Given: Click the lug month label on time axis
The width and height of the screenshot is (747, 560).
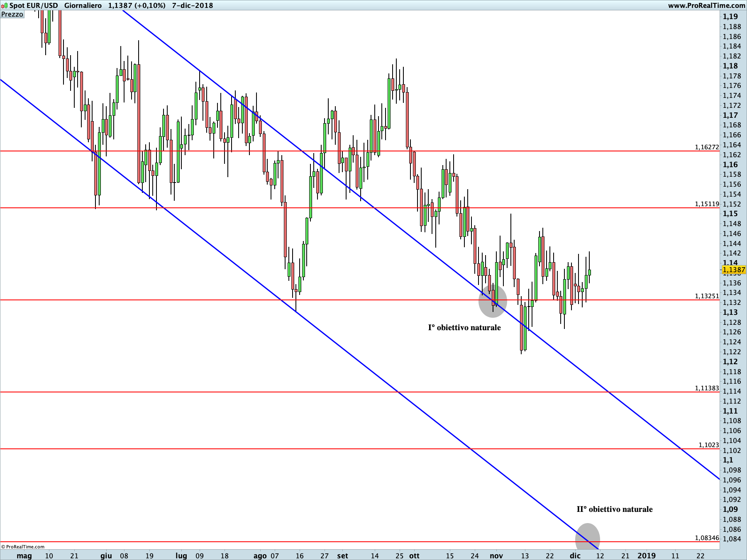Looking at the screenshot, I should (181, 555).
